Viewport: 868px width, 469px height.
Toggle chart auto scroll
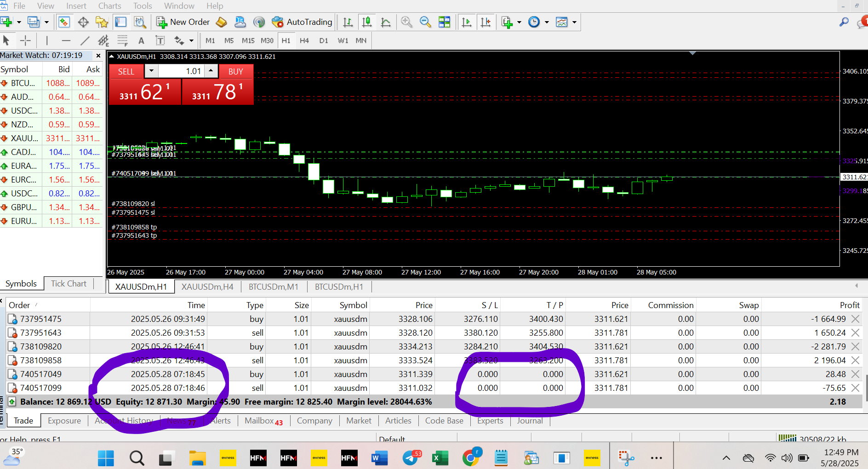[x=467, y=22]
